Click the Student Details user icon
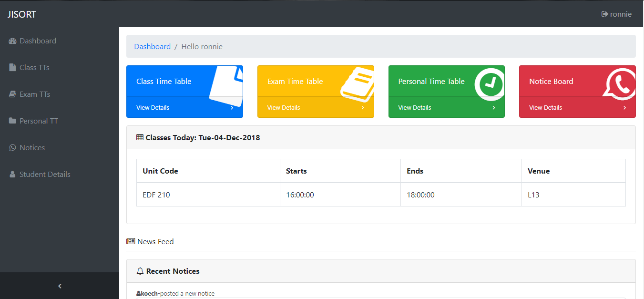The height and width of the screenshot is (299, 644). pyautogui.click(x=12, y=175)
